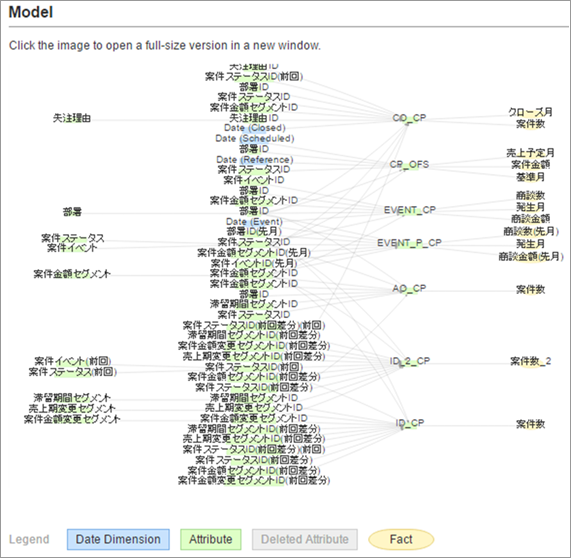Click the Date Dimension legend box
This screenshot has width=571, height=558.
118,539
